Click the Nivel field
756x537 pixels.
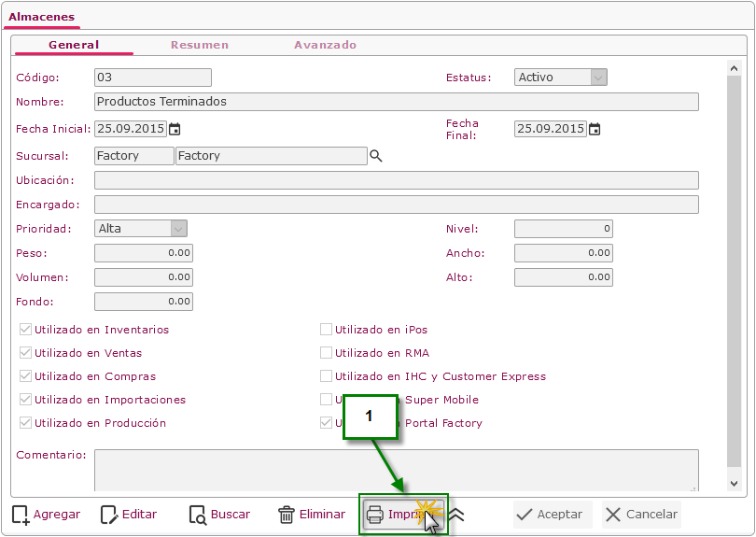(x=564, y=229)
